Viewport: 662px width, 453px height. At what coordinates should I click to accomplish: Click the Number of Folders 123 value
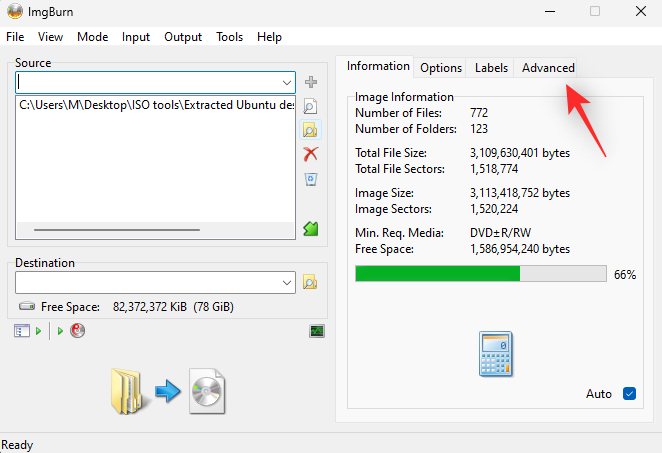tap(479, 129)
